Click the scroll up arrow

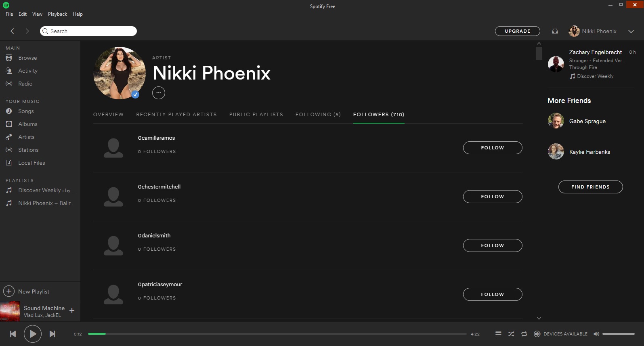pos(539,43)
